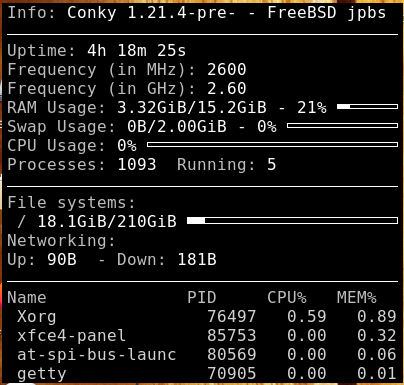This screenshot has height=385, width=404.
Task: Click the frequency value 2600 MHz
Action: (x=227, y=70)
